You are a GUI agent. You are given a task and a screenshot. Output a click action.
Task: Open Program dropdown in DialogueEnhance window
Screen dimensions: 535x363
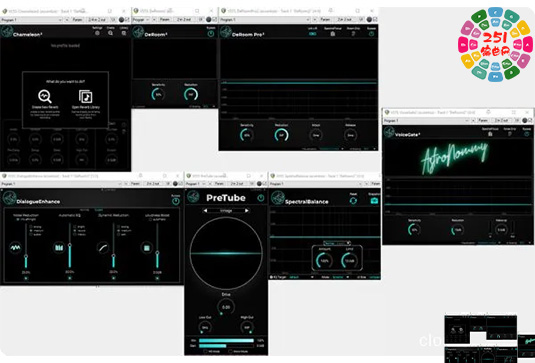(61, 184)
